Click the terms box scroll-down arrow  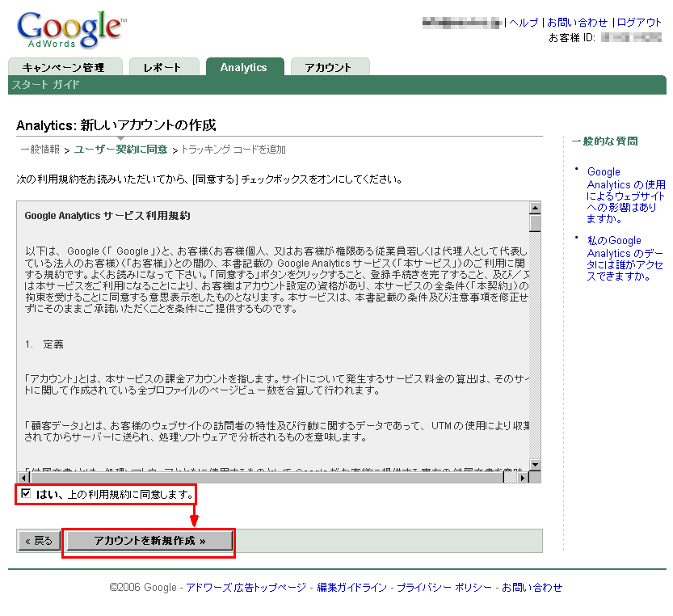point(535,464)
